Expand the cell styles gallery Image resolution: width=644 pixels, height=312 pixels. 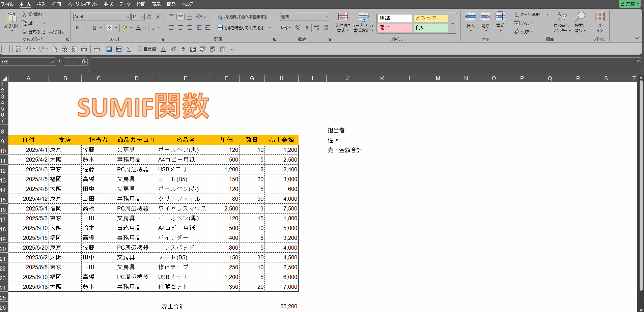click(x=453, y=23)
